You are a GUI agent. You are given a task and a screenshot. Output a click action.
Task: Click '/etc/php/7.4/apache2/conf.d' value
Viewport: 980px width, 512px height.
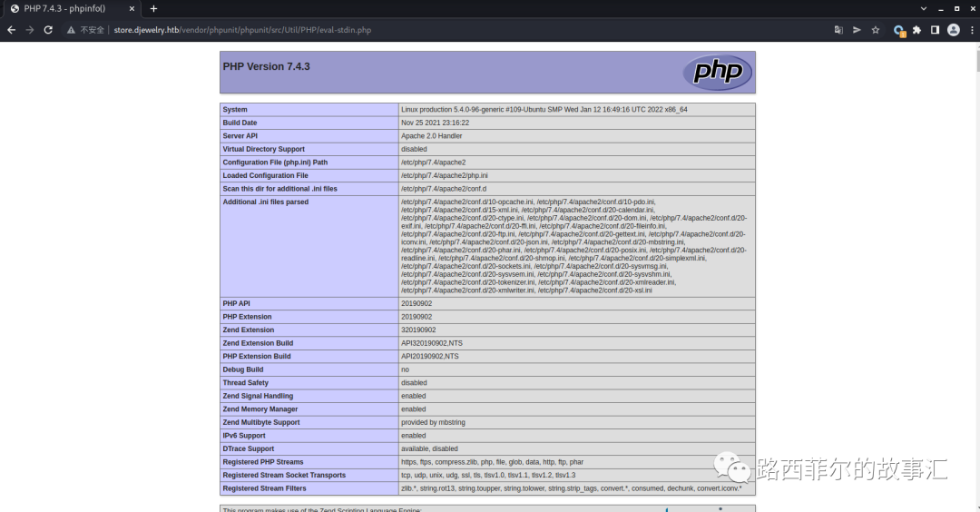444,188
